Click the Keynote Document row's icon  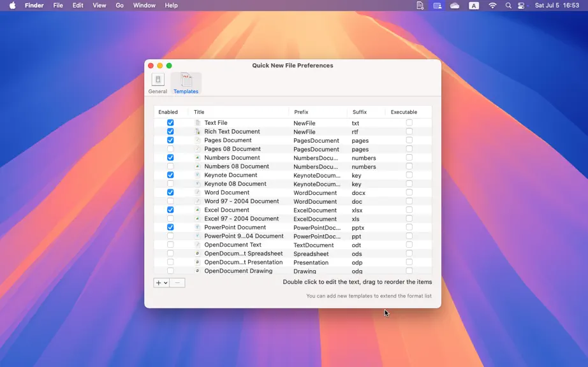point(198,175)
